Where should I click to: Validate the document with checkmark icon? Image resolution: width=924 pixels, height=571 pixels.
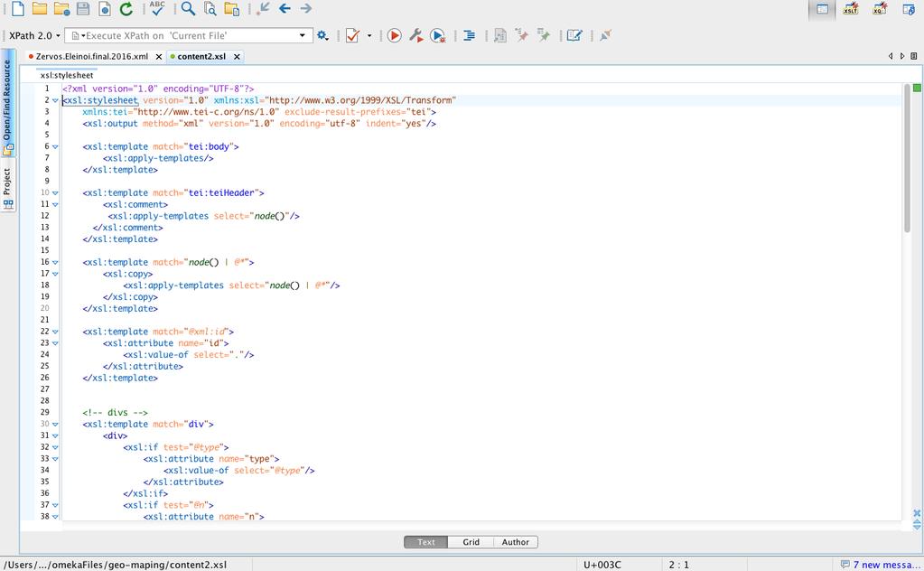coord(352,35)
